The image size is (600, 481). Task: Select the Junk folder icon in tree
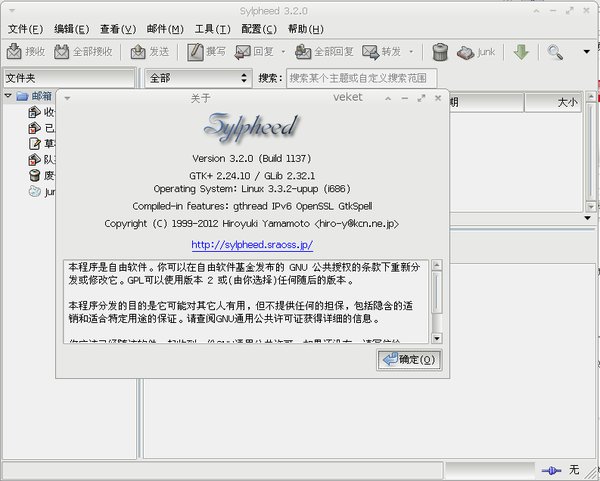click(x=35, y=191)
